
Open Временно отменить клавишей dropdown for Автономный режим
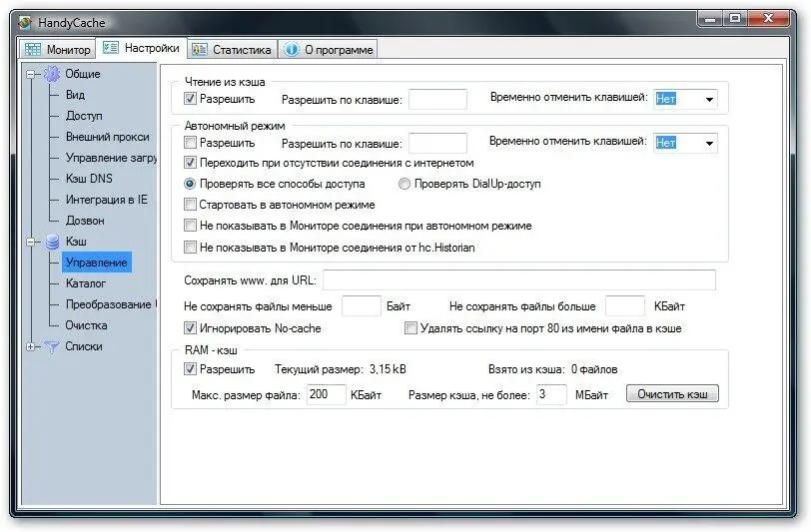(708, 143)
